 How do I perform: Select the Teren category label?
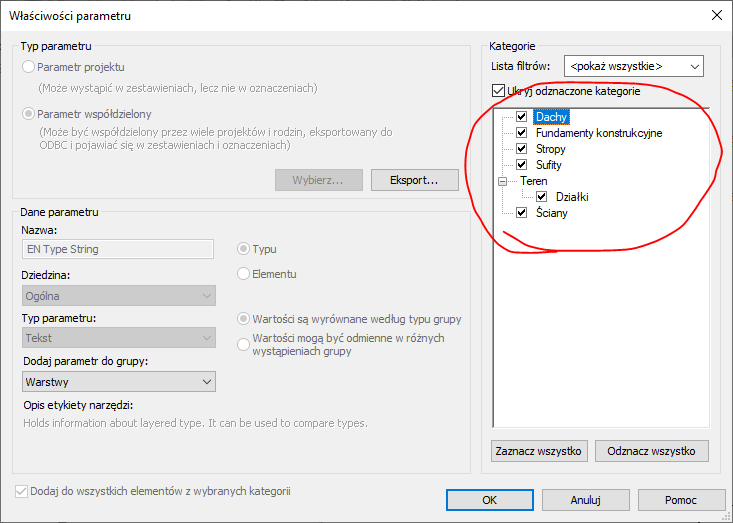[534, 181]
